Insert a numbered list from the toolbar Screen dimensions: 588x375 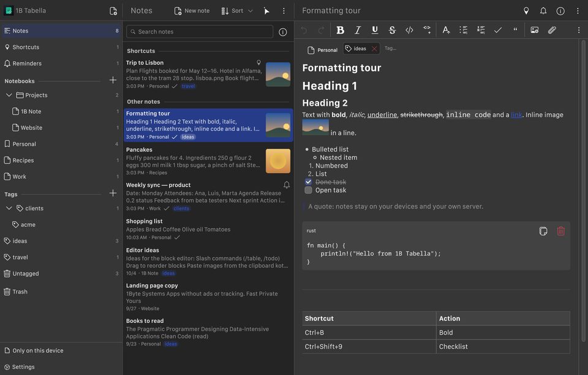coord(480,30)
